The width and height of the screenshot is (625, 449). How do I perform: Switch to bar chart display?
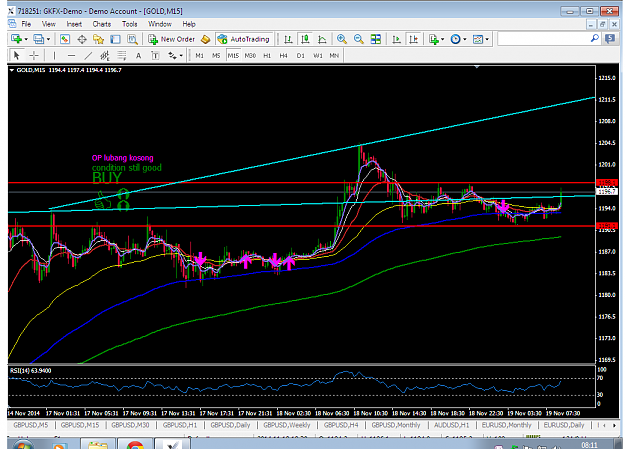coord(288,39)
